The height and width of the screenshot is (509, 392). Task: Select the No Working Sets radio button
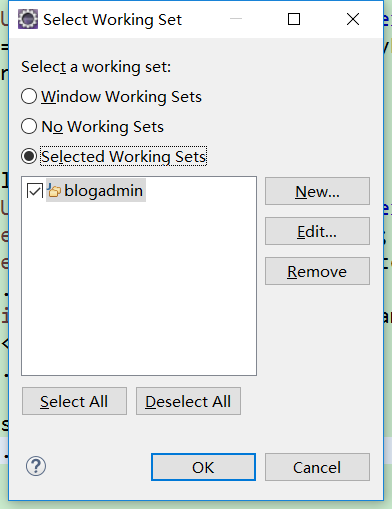[x=29, y=127]
